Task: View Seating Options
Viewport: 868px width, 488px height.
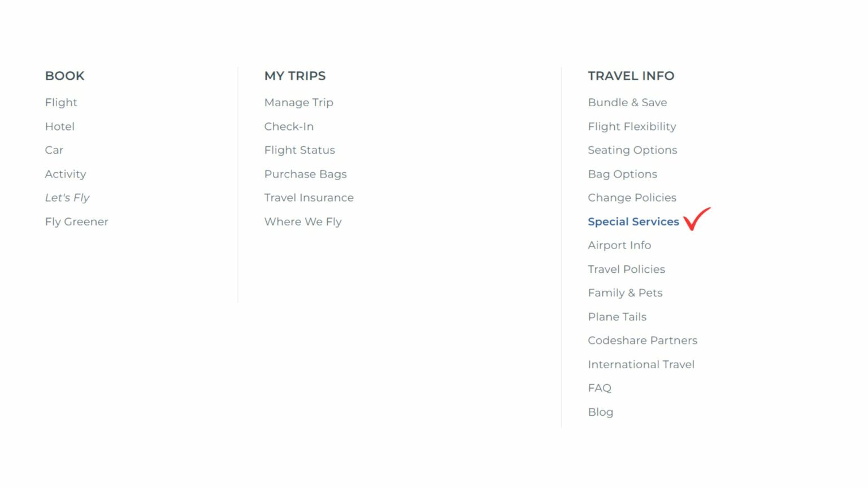Action: [632, 150]
